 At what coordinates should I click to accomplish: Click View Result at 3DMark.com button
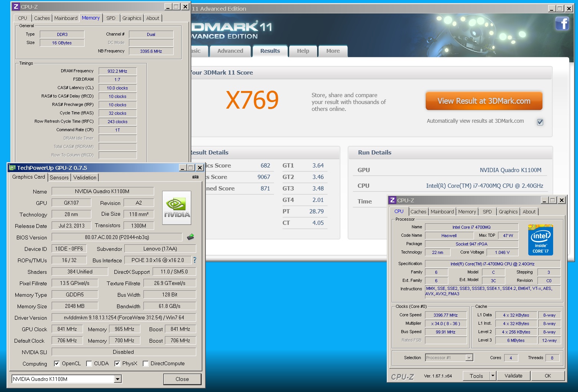tap(484, 101)
